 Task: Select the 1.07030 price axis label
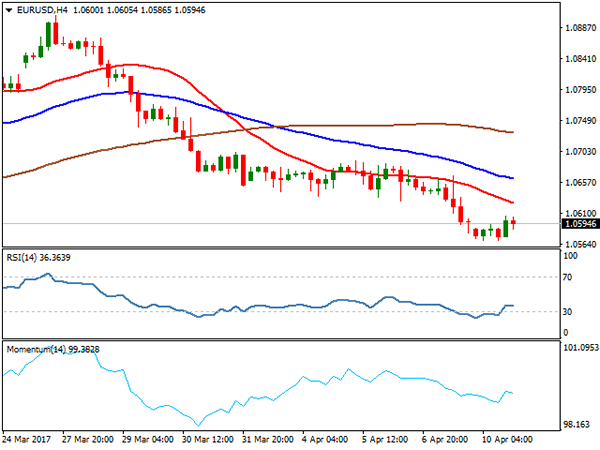pyautogui.click(x=580, y=152)
